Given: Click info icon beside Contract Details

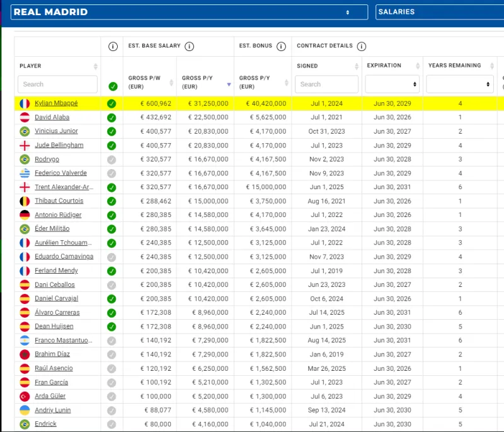Looking at the screenshot, I should click(361, 46).
